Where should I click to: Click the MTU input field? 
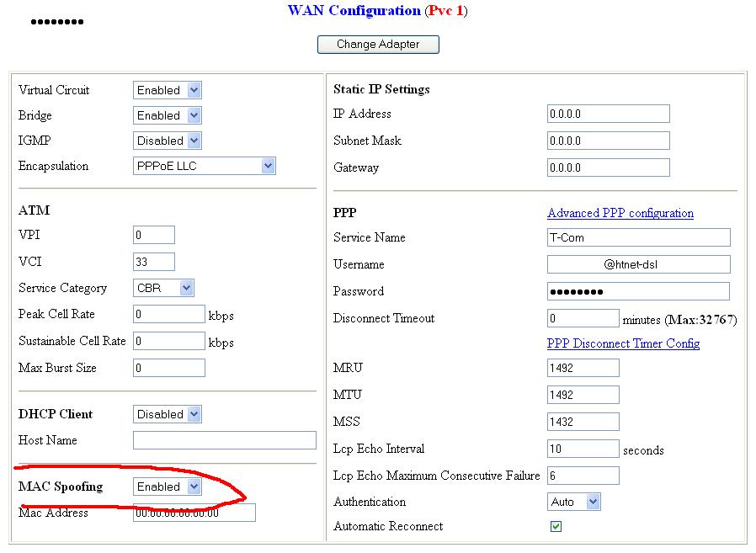coord(583,395)
